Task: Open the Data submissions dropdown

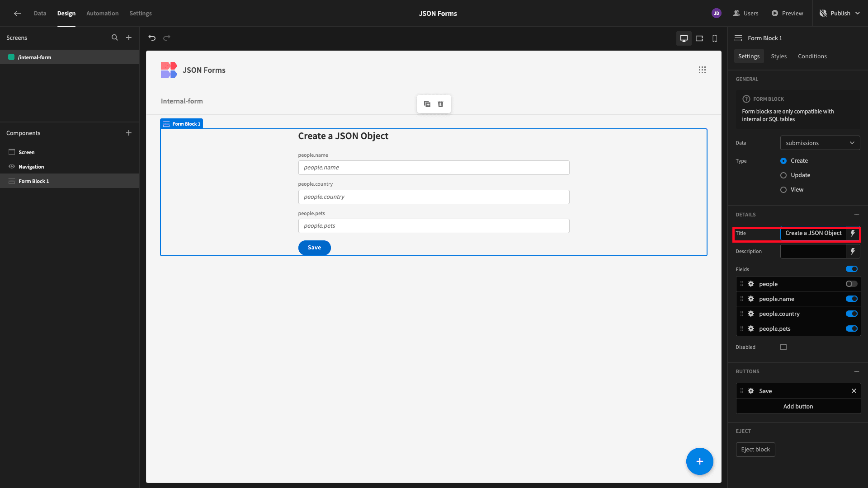Action: (x=820, y=143)
